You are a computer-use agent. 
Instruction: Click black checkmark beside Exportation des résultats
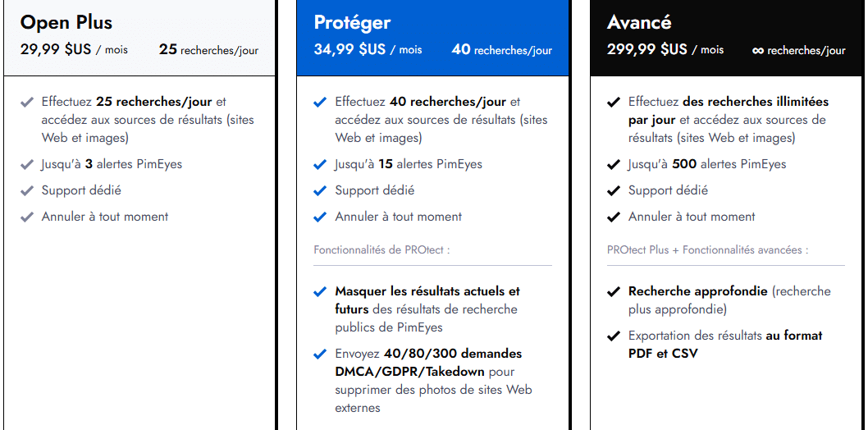pyautogui.click(x=614, y=336)
